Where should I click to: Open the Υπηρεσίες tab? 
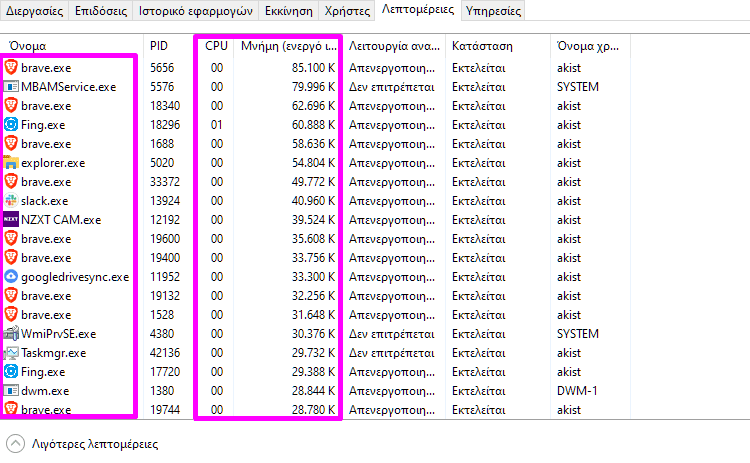[493, 11]
